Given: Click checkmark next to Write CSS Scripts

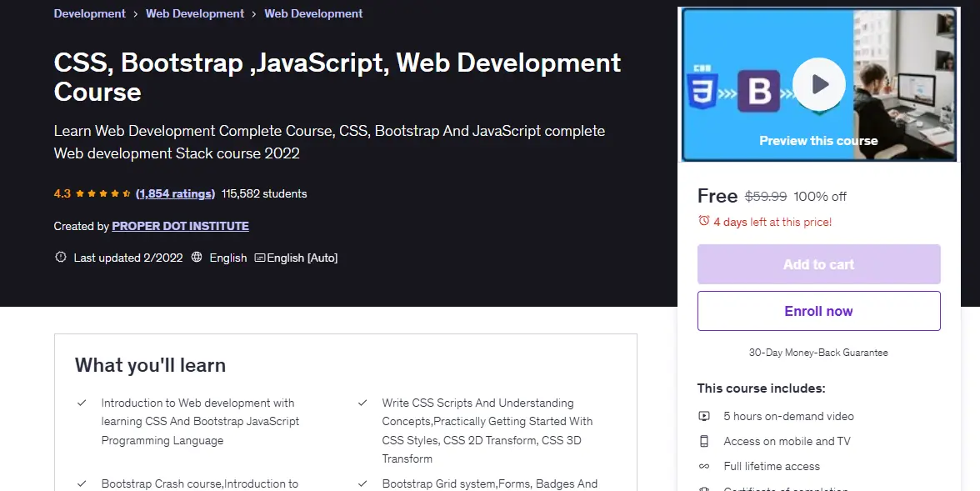Looking at the screenshot, I should point(362,403).
